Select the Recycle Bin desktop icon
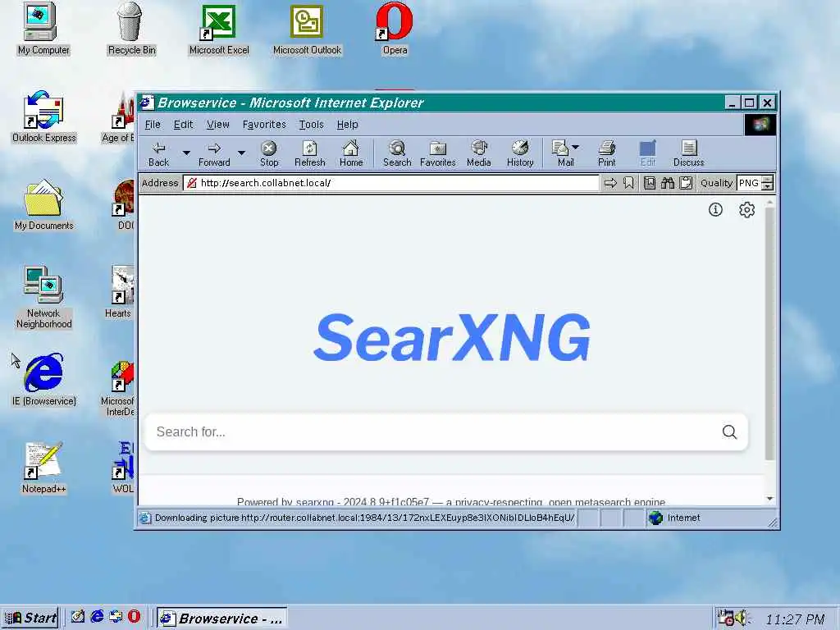840x630 pixels. pyautogui.click(x=131, y=29)
